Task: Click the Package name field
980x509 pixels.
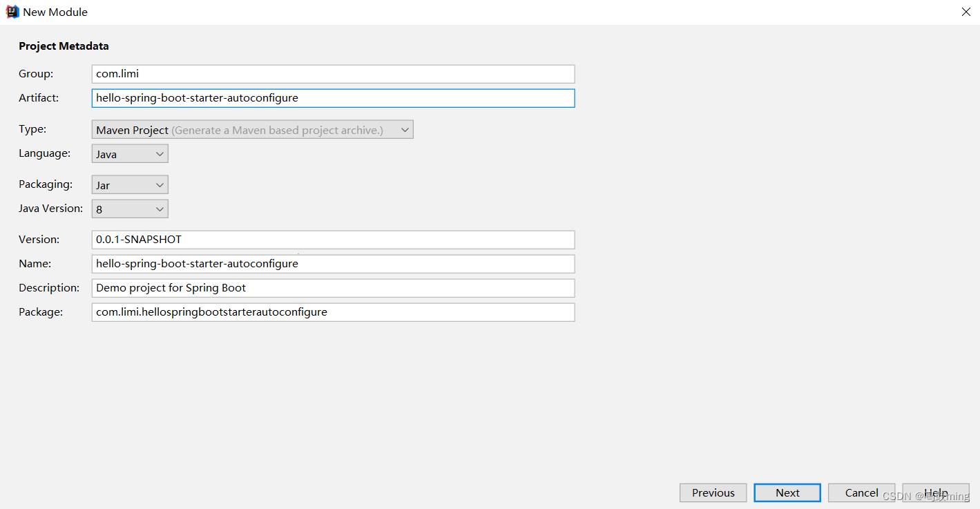Action: click(x=333, y=312)
